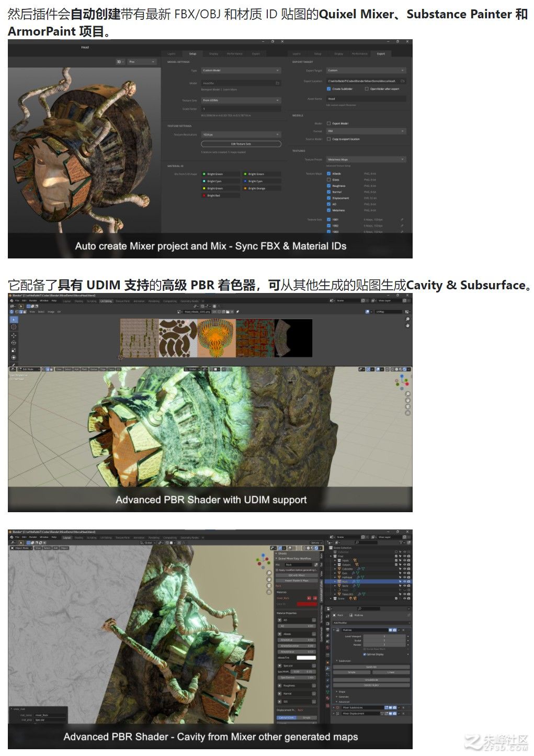Remove the Multires modifier with its X icon
The image size is (534, 756).
point(404,630)
